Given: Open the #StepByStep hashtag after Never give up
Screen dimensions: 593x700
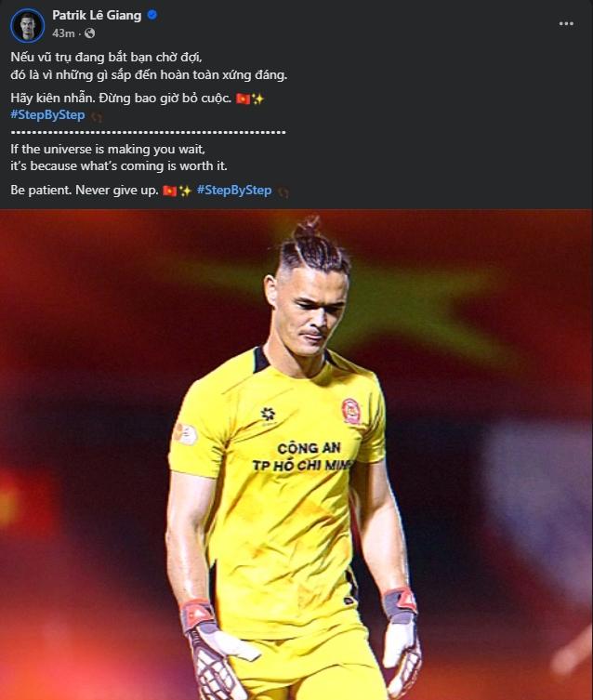Looking at the screenshot, I should (234, 191).
